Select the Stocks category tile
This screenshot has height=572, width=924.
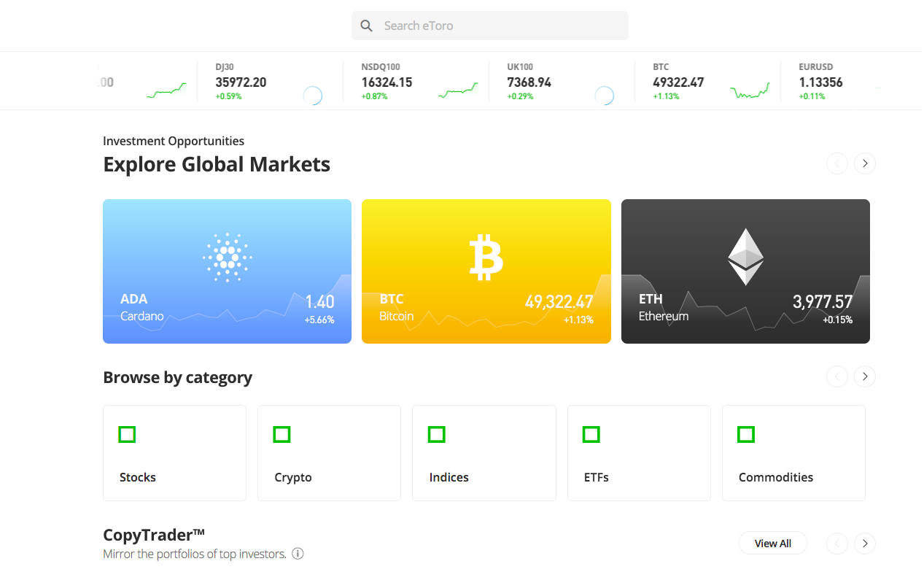point(174,453)
